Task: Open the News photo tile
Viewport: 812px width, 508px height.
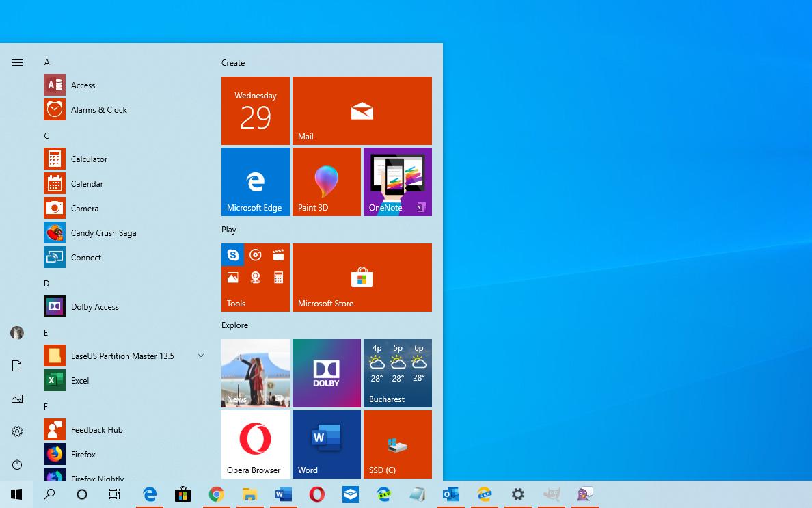Action: (255, 373)
